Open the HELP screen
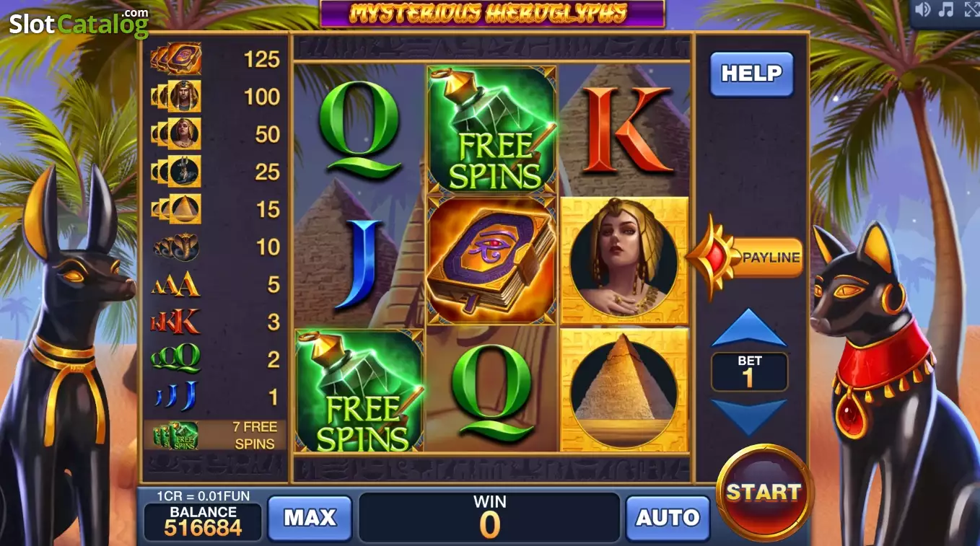The height and width of the screenshot is (546, 980). pos(751,74)
